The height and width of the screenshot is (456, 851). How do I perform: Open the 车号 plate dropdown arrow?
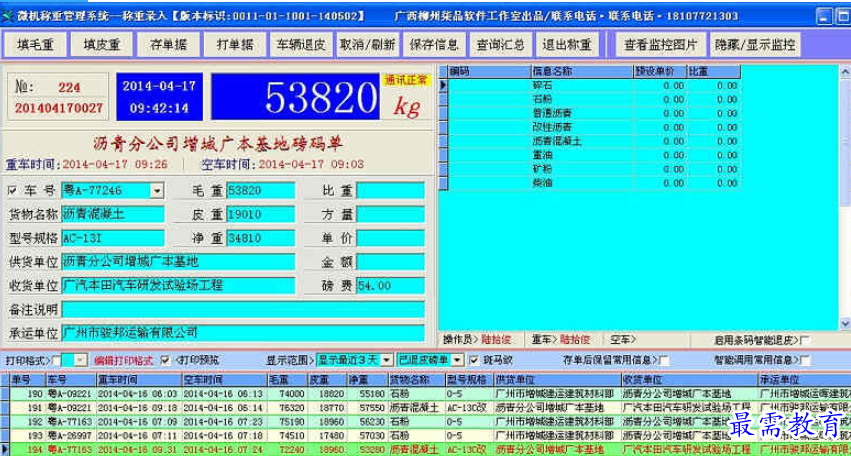(x=157, y=191)
